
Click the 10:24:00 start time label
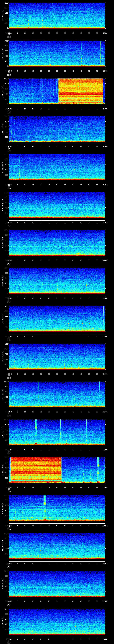9,412
